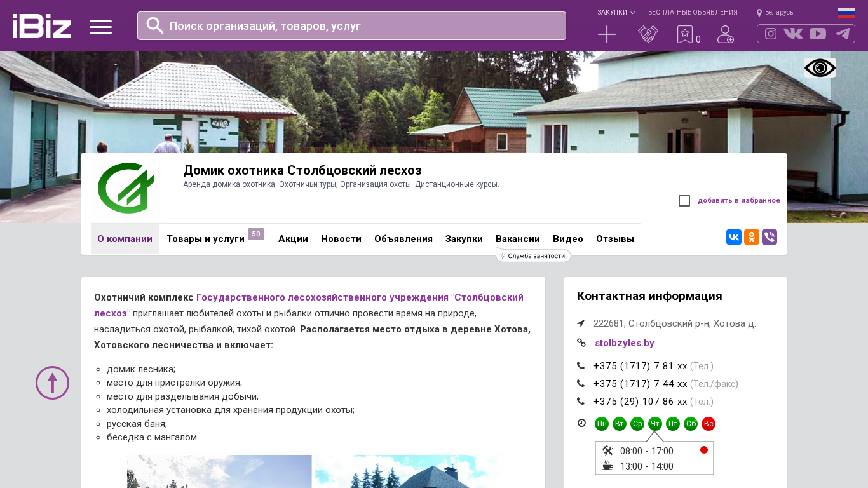Open the 'Товары и услуги' tab

pos(206,239)
